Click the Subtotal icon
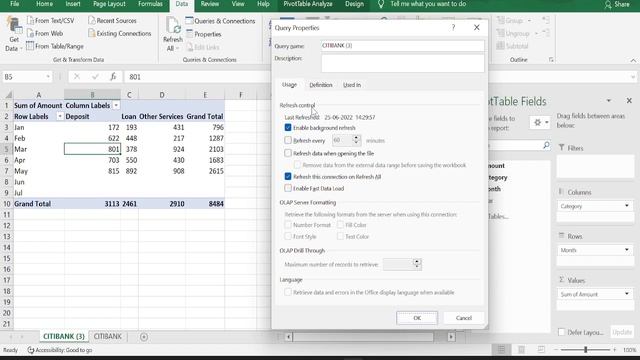Image resolution: width=640 pixels, height=360 pixels. pyautogui.click(x=500, y=46)
